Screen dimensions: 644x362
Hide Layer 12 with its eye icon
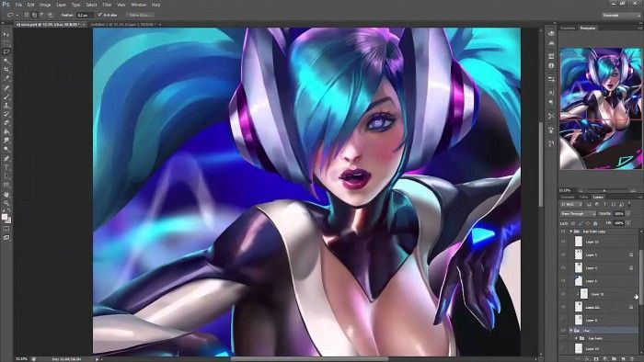point(563,307)
